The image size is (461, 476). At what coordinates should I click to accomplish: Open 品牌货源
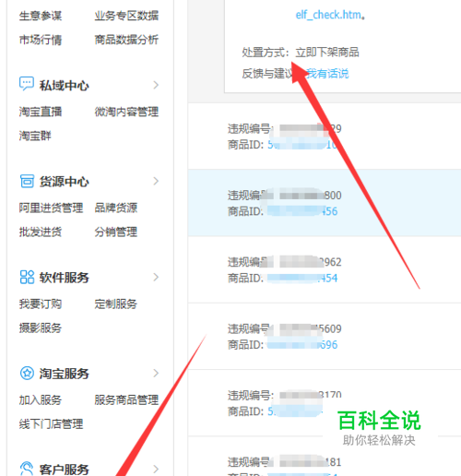(115, 208)
